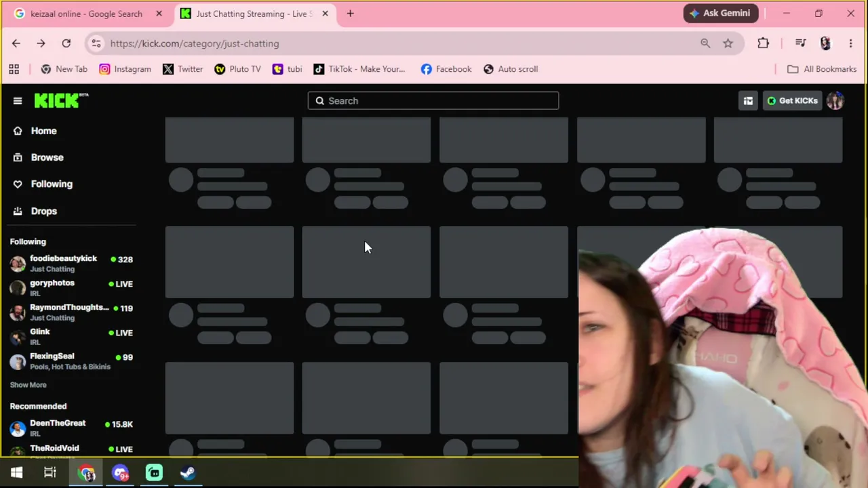868x488 pixels.
Task: Open the Chrome extensions puzzle icon
Action: point(763,43)
